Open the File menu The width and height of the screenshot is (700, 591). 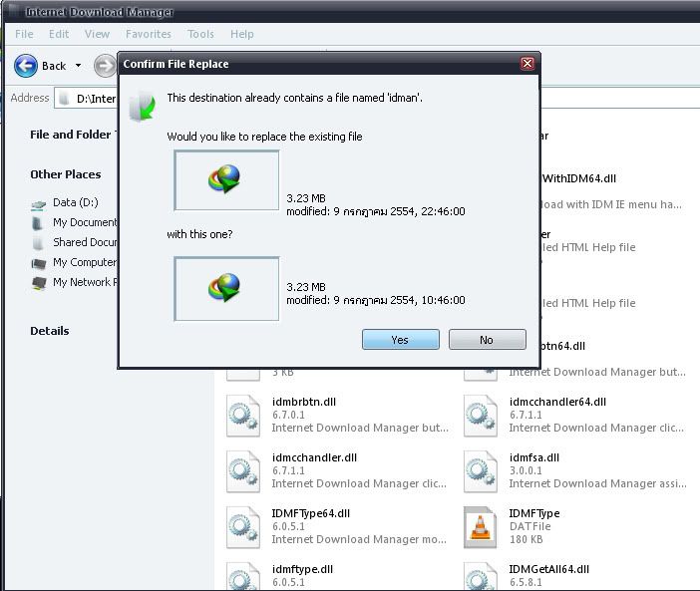24,34
